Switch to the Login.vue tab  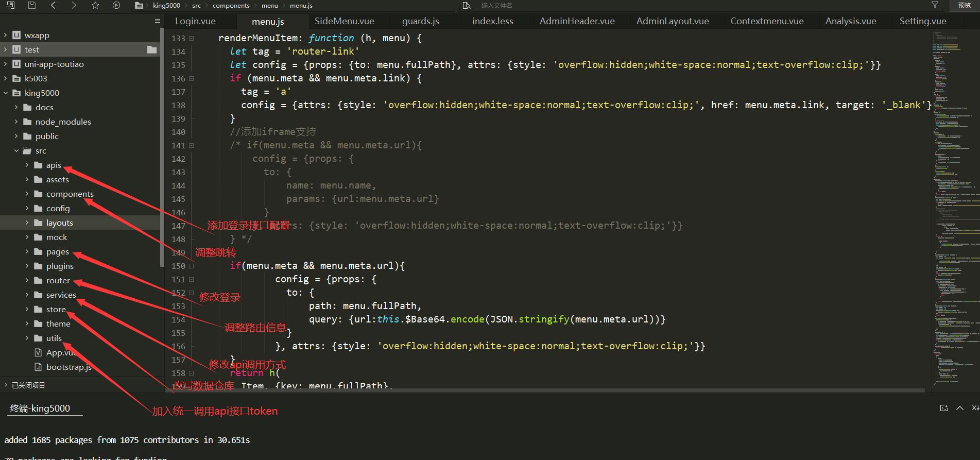[195, 21]
